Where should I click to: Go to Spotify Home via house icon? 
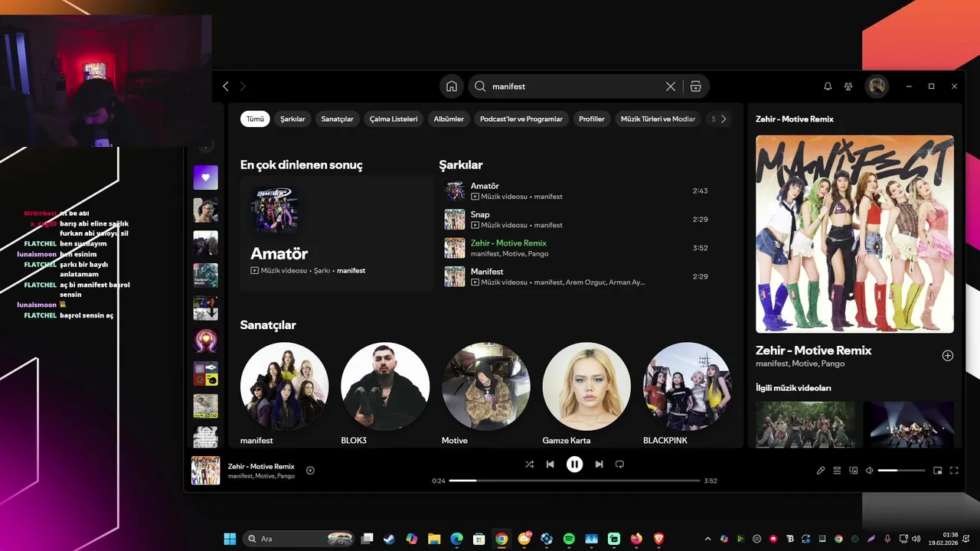452,86
